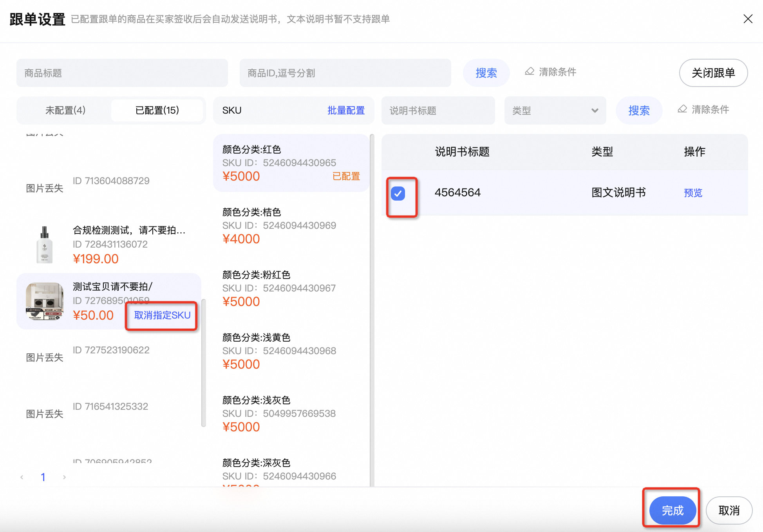
Task: Select SKU 颜色分类:浅黄色
Action: (291, 351)
